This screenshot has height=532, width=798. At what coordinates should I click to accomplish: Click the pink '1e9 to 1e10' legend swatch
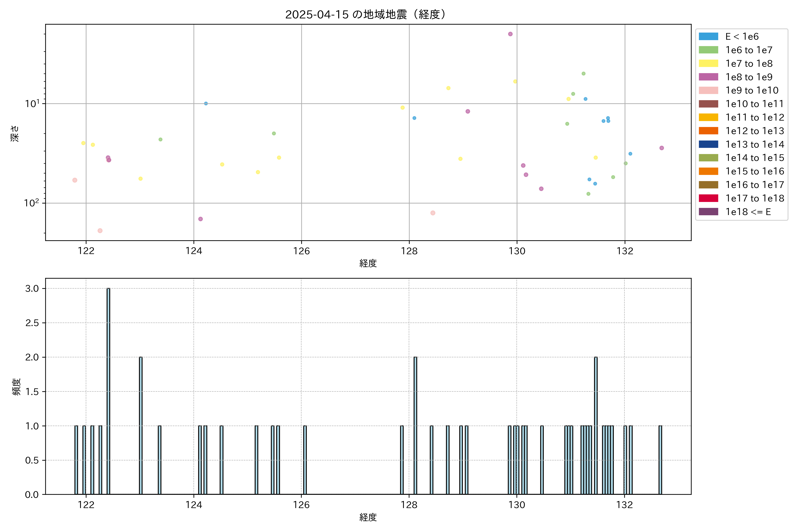click(708, 90)
